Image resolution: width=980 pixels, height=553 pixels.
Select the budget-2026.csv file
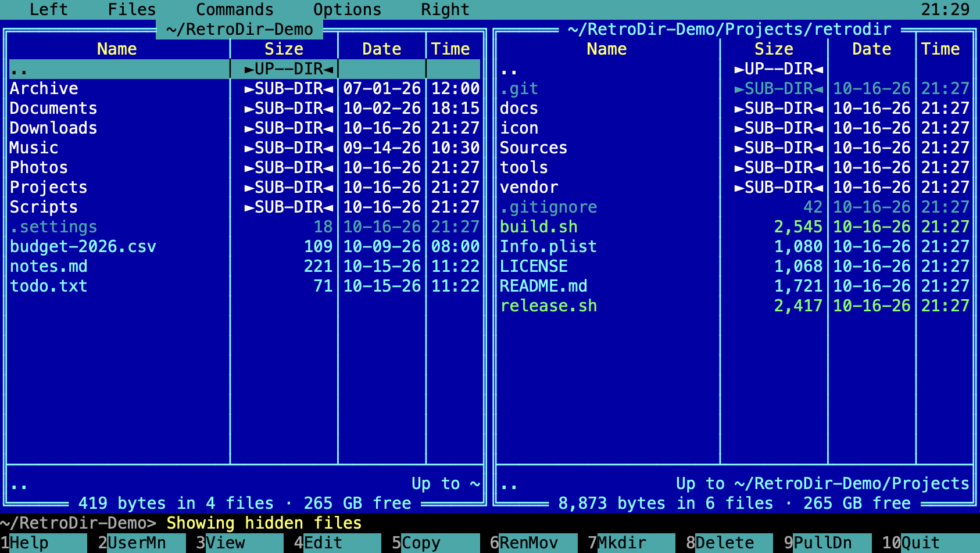[x=245, y=247]
